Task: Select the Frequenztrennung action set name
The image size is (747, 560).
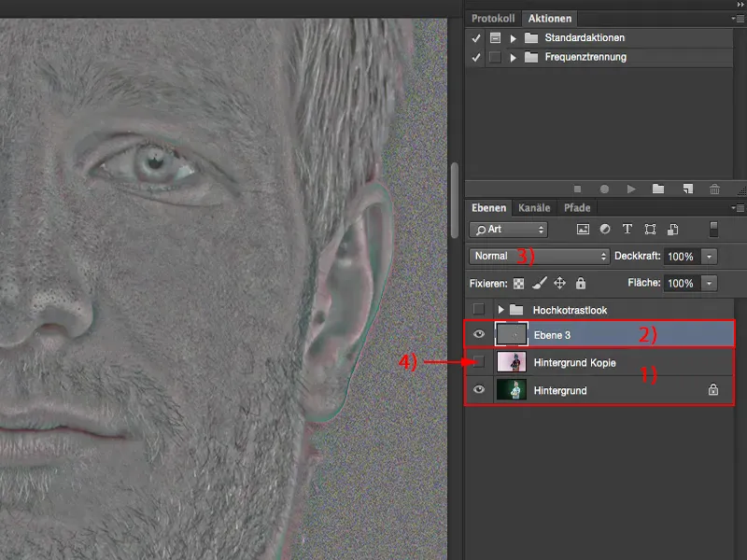Action: (585, 57)
